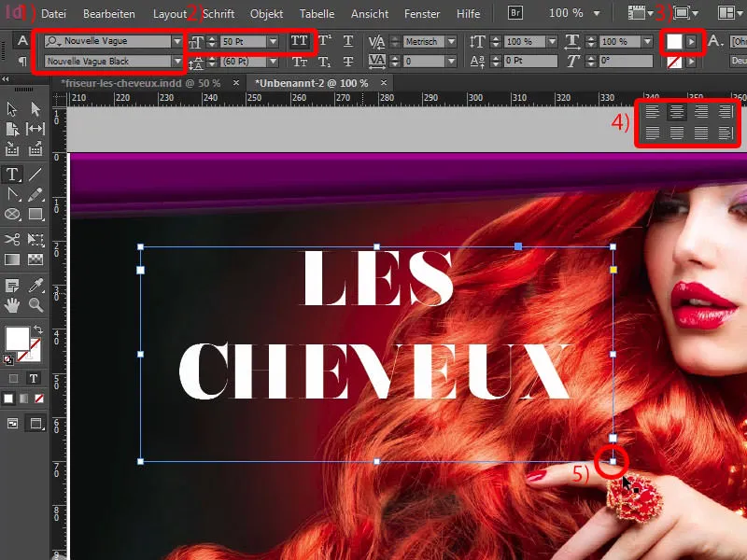Open the Bearbeiten menu
This screenshot has height=560, width=747.
108,14
